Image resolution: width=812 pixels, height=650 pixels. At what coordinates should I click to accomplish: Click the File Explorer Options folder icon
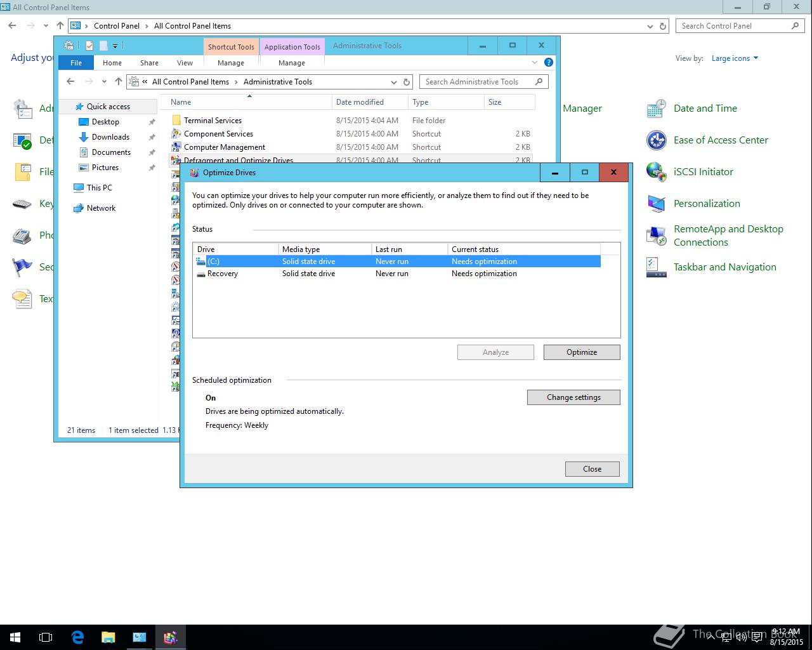[22, 172]
